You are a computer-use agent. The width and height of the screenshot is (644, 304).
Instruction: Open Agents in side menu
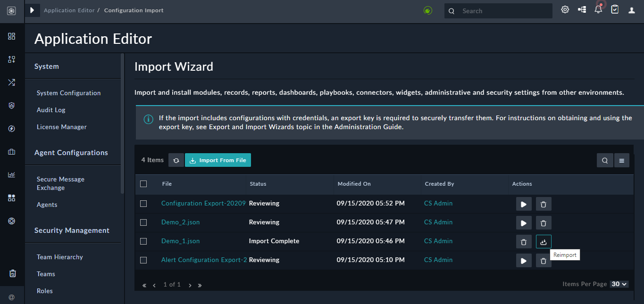point(47,205)
